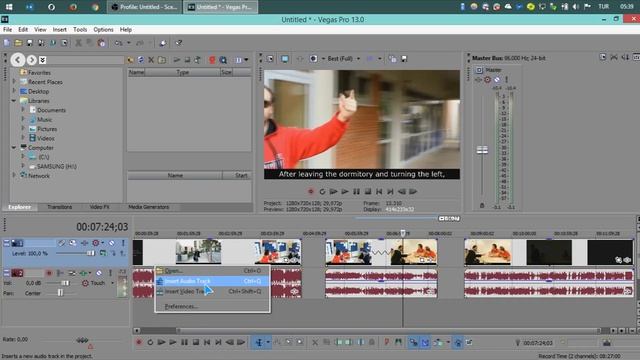Click the pause button under preview
The height and width of the screenshot is (360, 640).
tap(356, 191)
